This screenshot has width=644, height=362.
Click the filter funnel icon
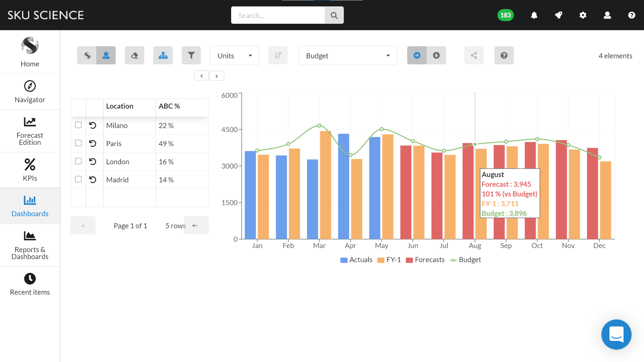[x=191, y=56]
